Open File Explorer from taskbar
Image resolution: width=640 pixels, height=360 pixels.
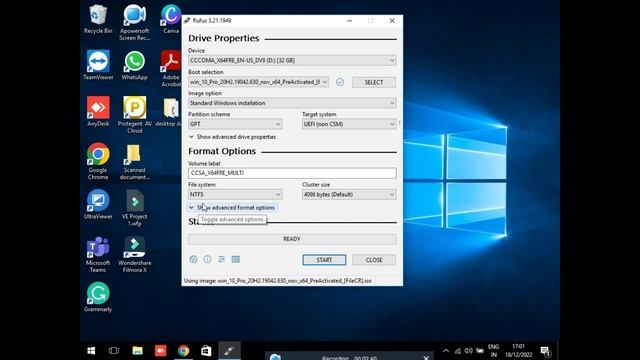137,351
